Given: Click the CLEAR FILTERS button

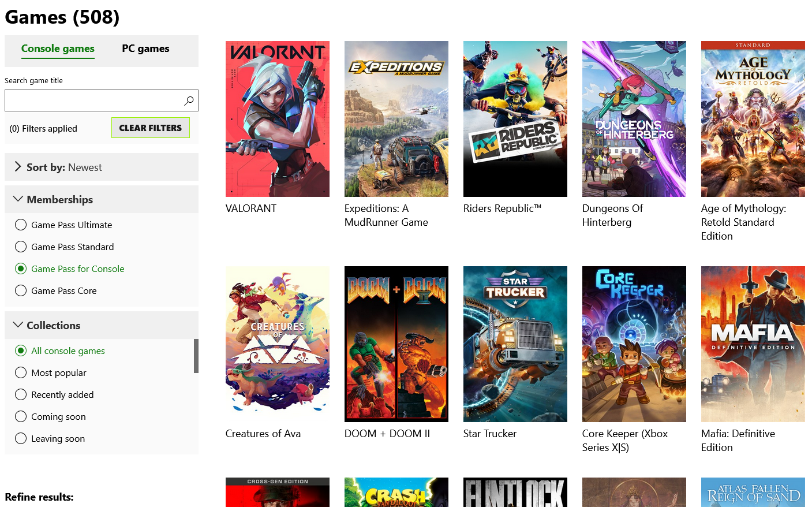Looking at the screenshot, I should point(151,128).
